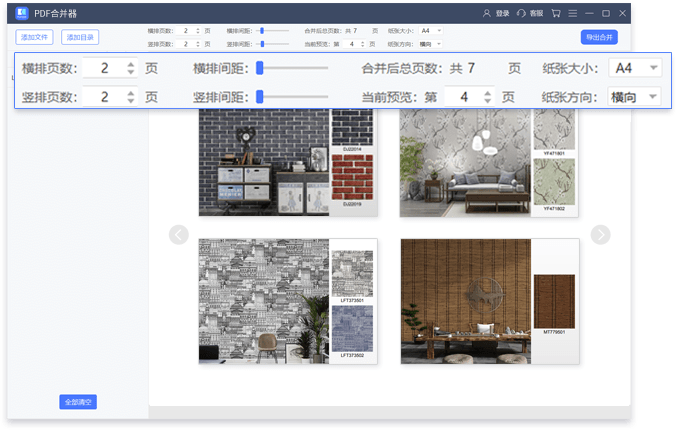Click the 添加文件 button
The width and height of the screenshot is (676, 430).
click(x=34, y=37)
